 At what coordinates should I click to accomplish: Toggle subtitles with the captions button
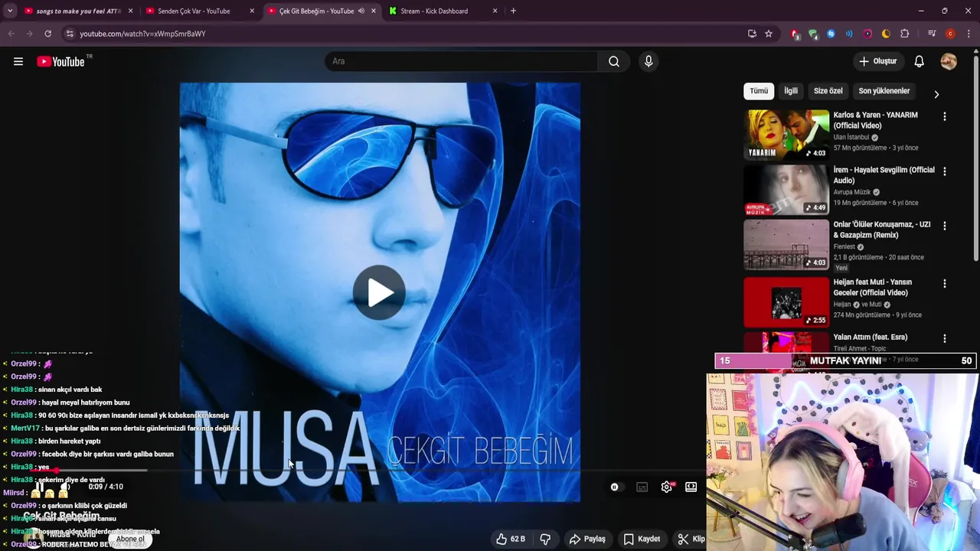tap(642, 487)
